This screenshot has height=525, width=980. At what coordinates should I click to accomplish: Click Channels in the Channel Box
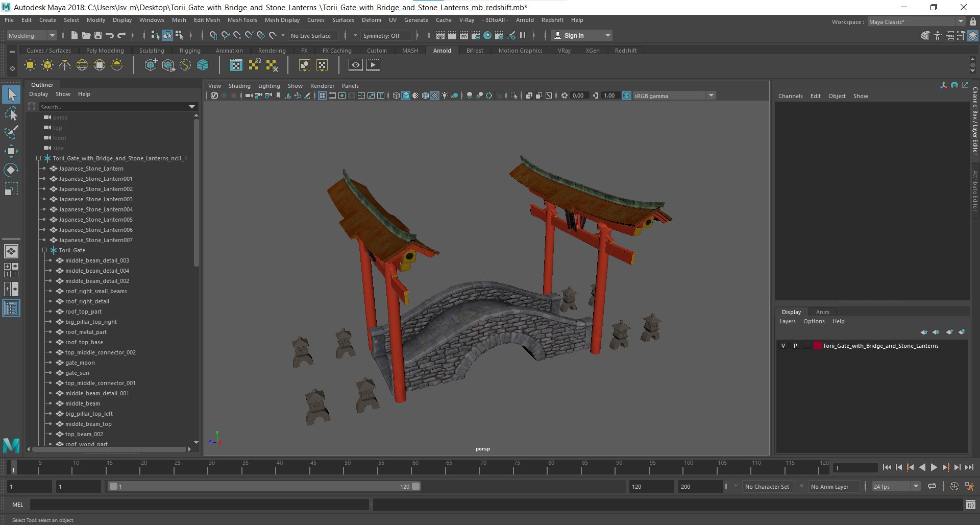pos(790,96)
